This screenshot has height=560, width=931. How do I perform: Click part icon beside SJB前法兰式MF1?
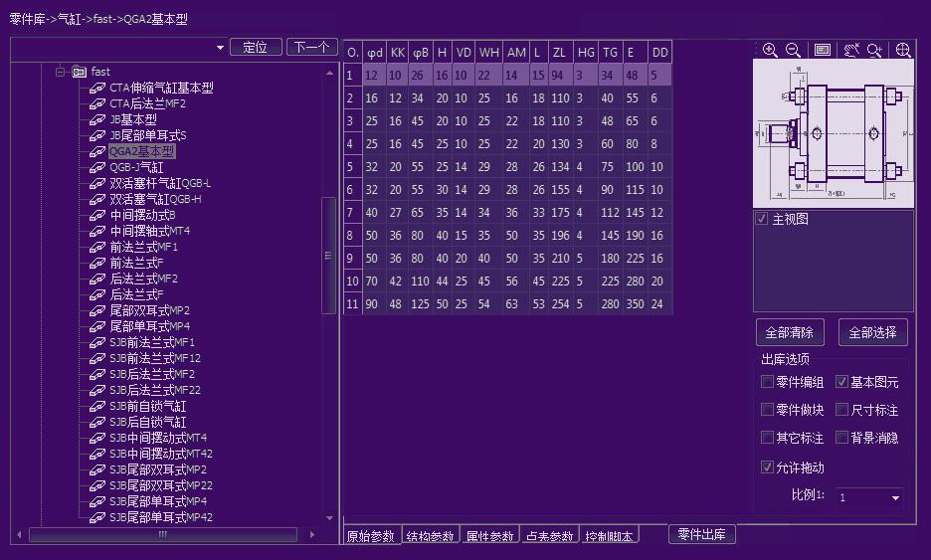click(97, 342)
